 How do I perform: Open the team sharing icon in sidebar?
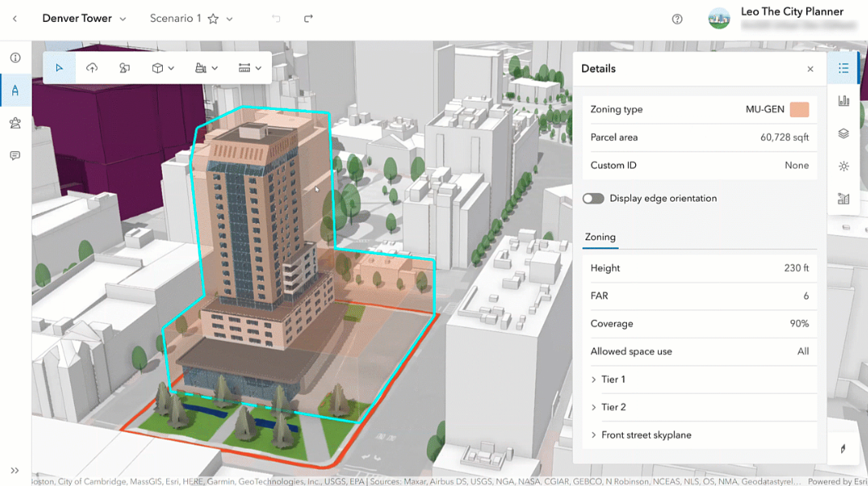click(15, 123)
